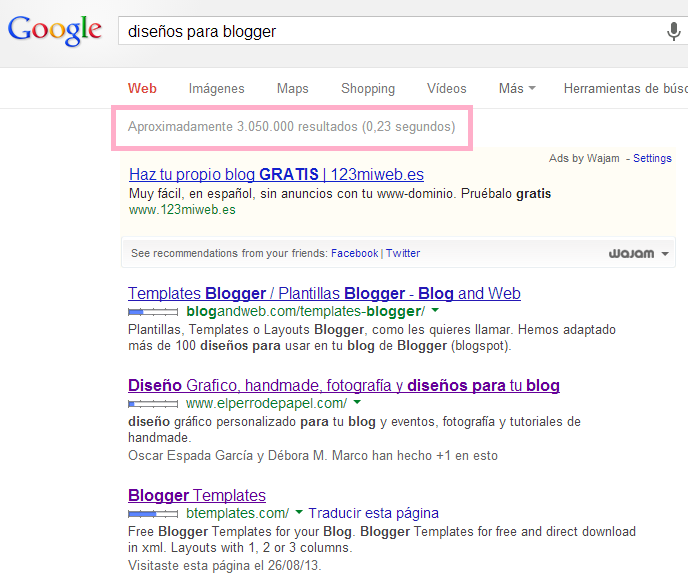Click 'Visitaste esta página el 26/08/13' text
688x581 pixels.
[225, 565]
